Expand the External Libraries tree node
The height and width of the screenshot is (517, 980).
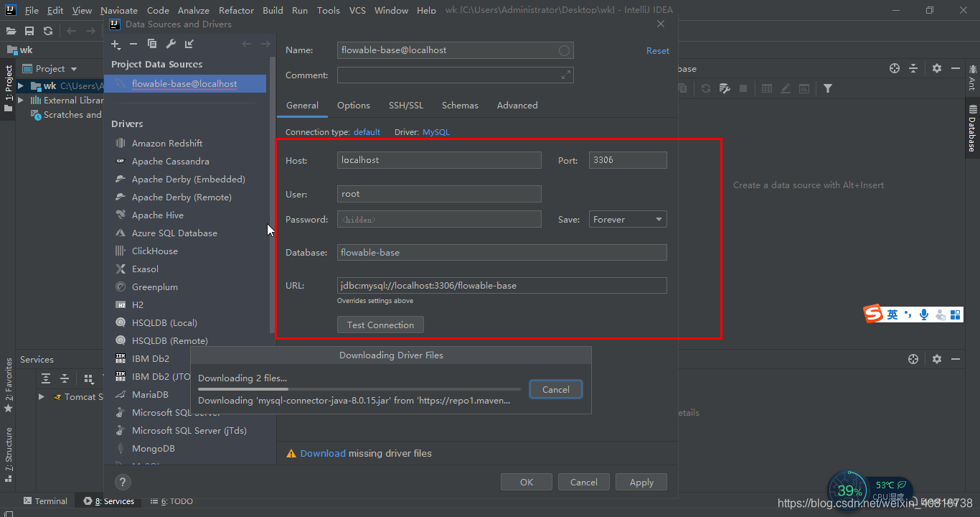(21, 101)
